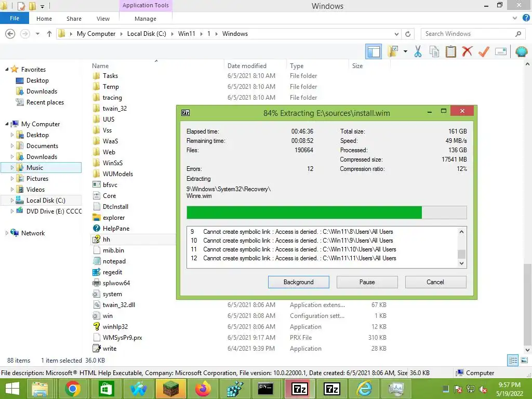Expand the Network tree node

(7, 233)
